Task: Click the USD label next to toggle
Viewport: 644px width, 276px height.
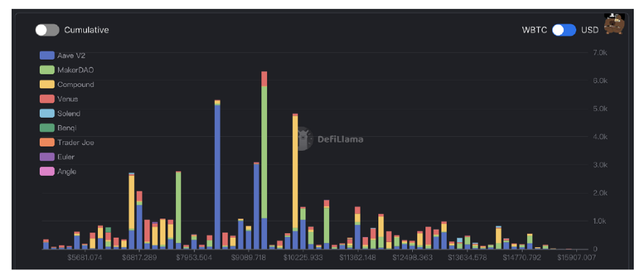Action: [x=590, y=30]
